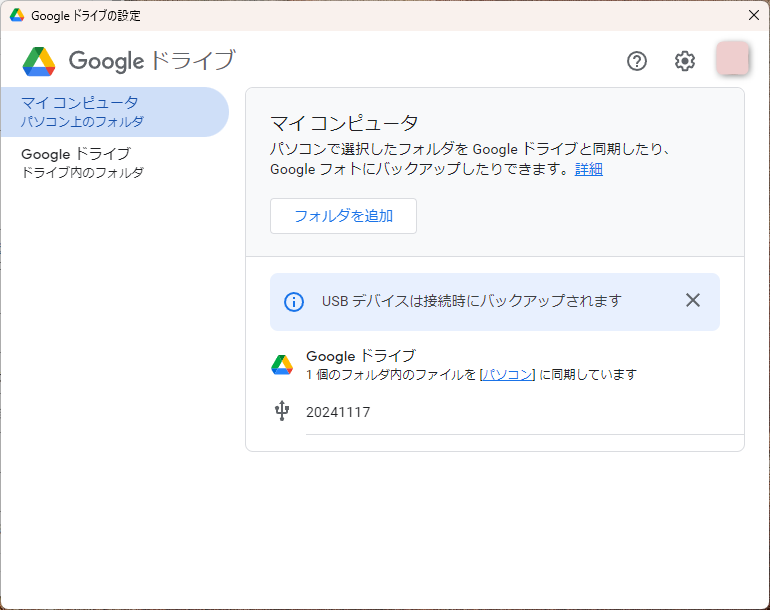Screen dimensions: 770x610
Task: Click the Drive icon beside sync status
Action: [282, 365]
